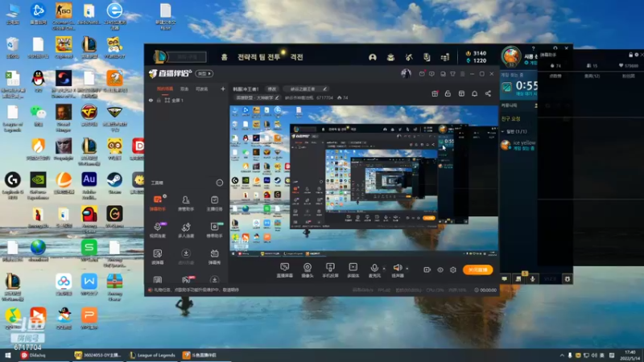Expand the speaker volume arrow

coord(407,269)
